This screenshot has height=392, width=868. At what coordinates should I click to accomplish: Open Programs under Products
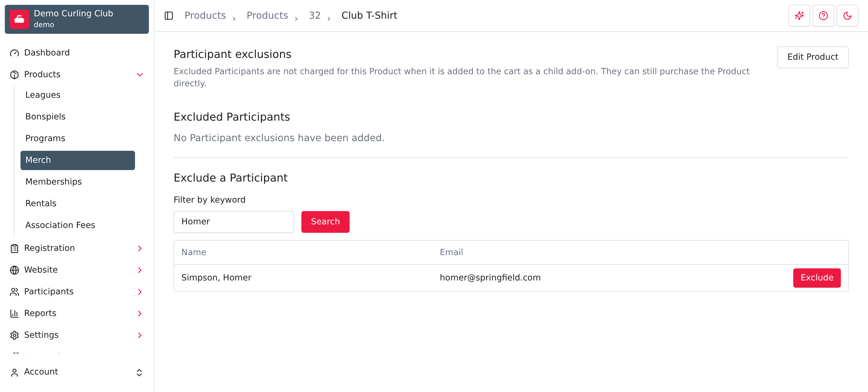(x=77, y=138)
